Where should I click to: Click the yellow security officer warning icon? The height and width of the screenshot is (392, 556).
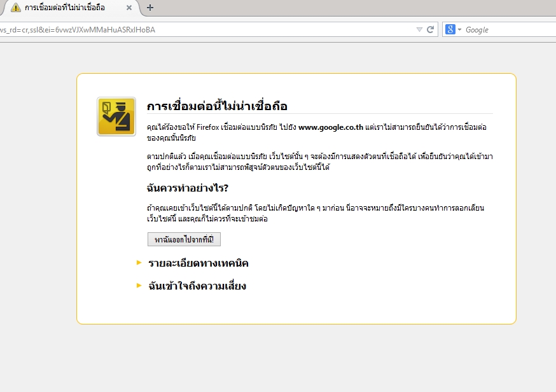point(116,116)
